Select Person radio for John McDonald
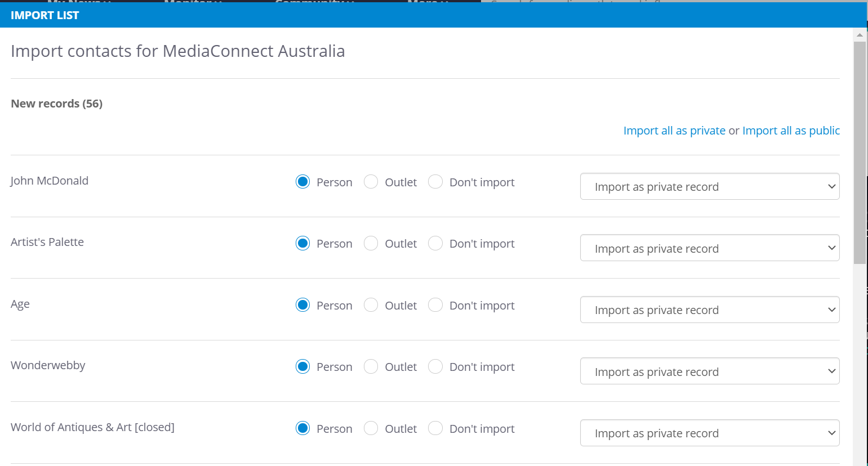The width and height of the screenshot is (868, 466). coord(302,182)
